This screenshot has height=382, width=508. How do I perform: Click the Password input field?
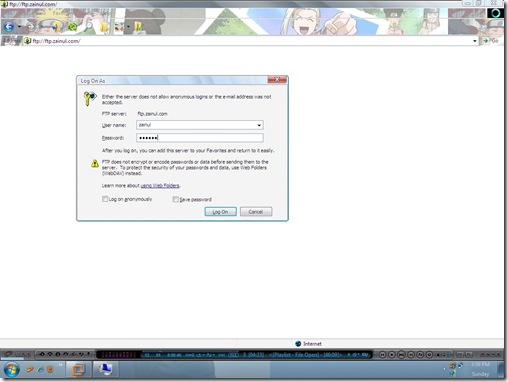point(200,138)
